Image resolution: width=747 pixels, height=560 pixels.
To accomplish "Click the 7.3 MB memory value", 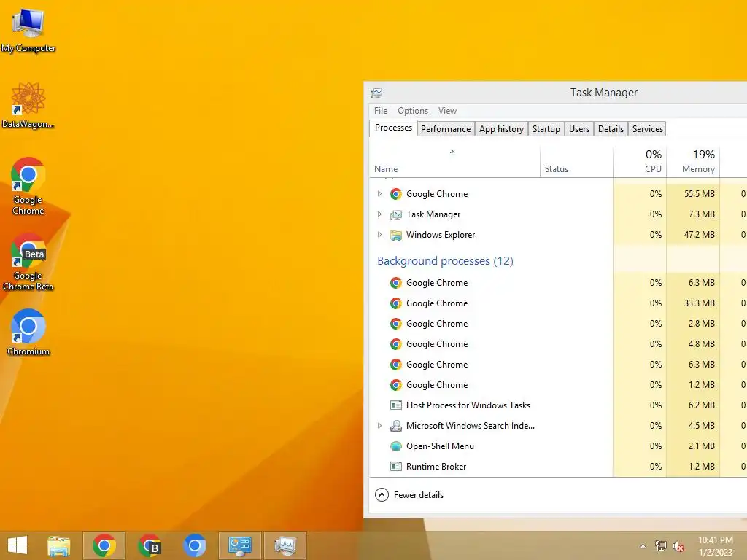I will click(701, 214).
